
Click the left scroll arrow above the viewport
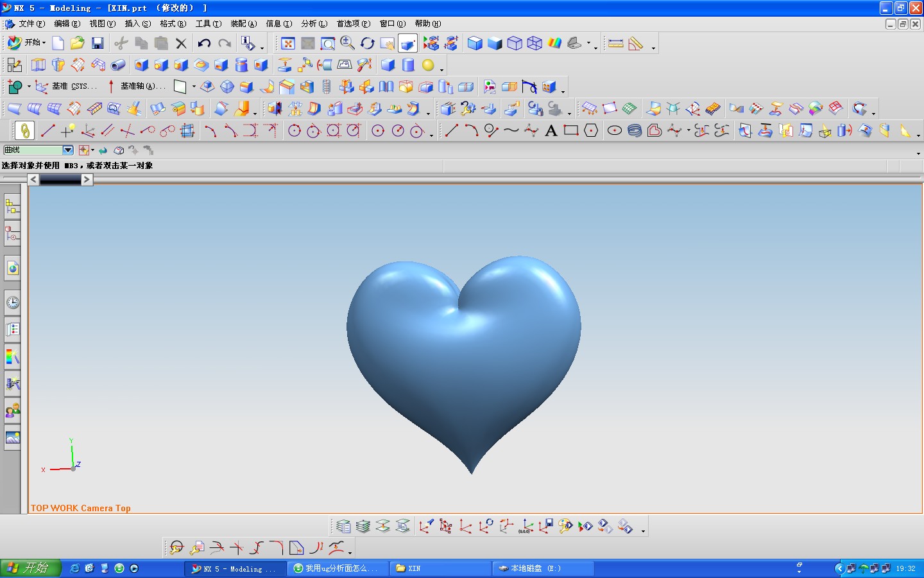click(x=33, y=180)
